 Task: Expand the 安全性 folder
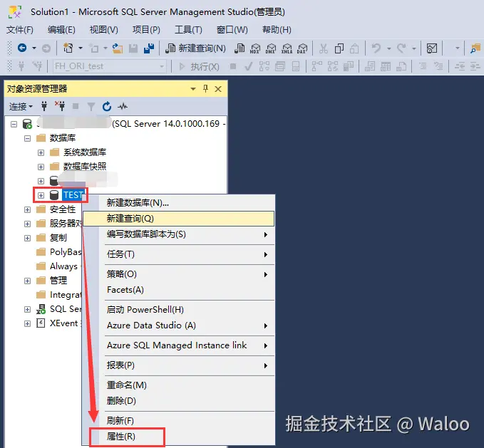[x=28, y=209]
